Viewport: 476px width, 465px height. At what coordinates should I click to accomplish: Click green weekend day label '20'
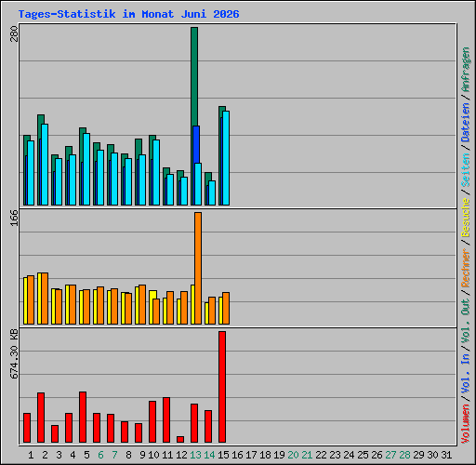(x=293, y=455)
